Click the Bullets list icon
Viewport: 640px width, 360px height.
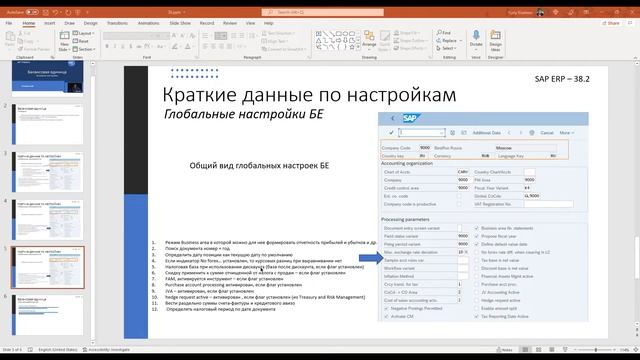205,36
